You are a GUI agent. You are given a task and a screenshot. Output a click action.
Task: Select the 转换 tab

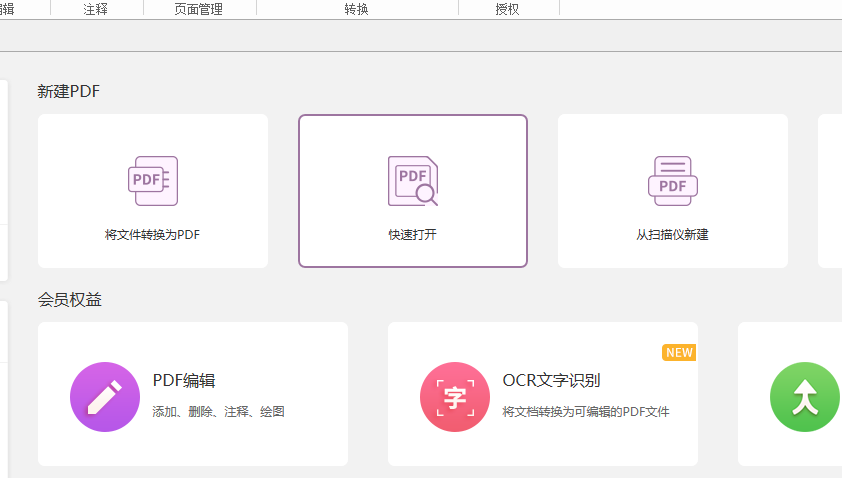(x=357, y=9)
